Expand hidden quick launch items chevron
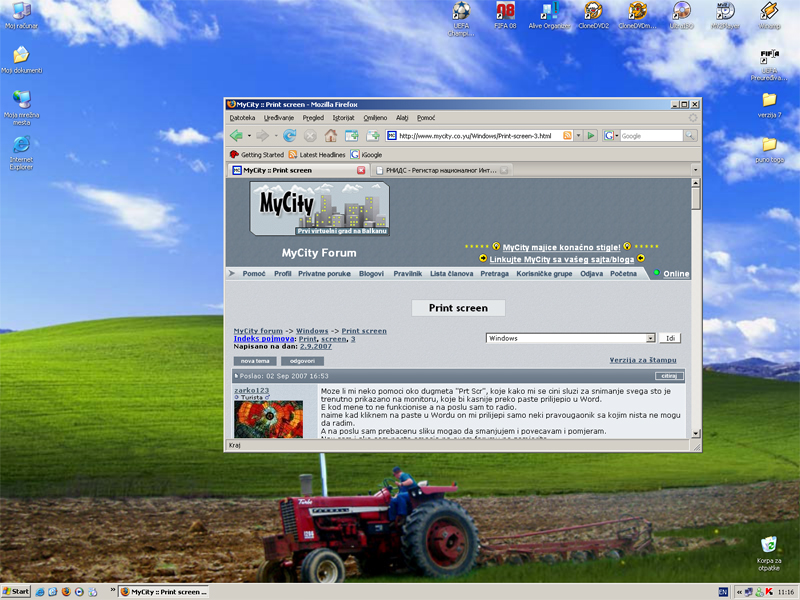The height and width of the screenshot is (600, 800). click(x=113, y=590)
